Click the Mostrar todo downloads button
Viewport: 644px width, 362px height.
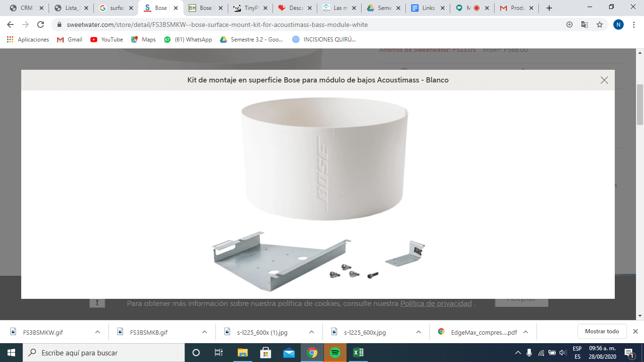[602, 331]
